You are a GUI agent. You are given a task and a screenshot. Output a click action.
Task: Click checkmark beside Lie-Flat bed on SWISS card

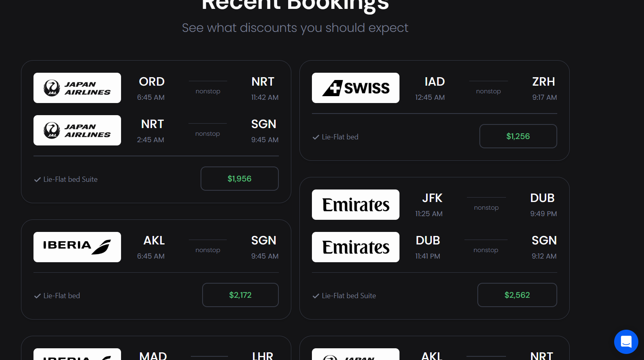pos(316,137)
